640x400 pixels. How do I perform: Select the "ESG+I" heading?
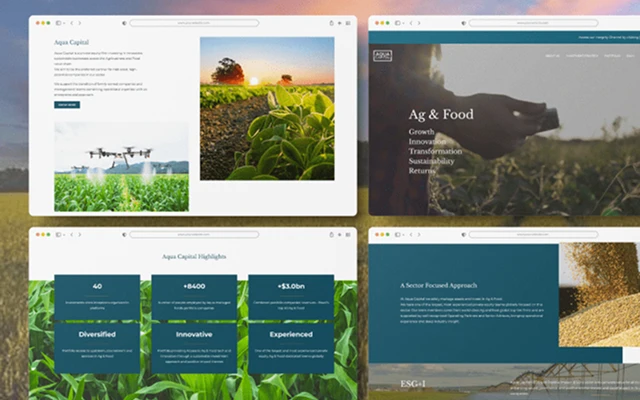pos(413,384)
